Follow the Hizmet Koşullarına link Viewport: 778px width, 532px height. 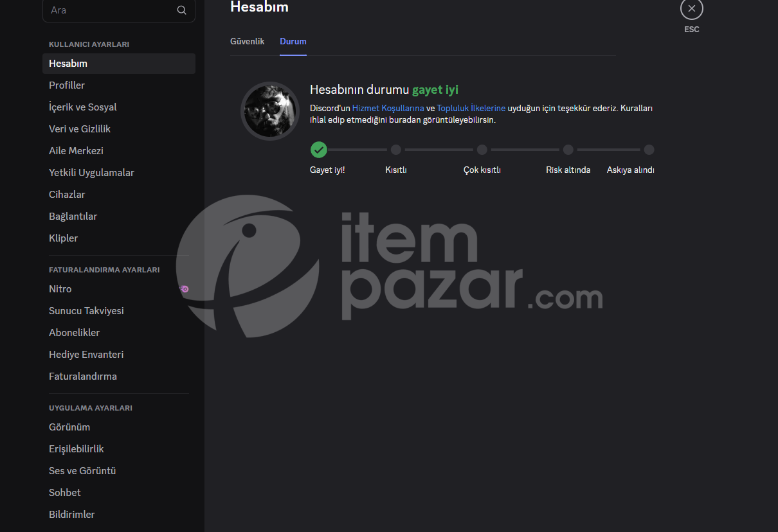click(x=388, y=108)
